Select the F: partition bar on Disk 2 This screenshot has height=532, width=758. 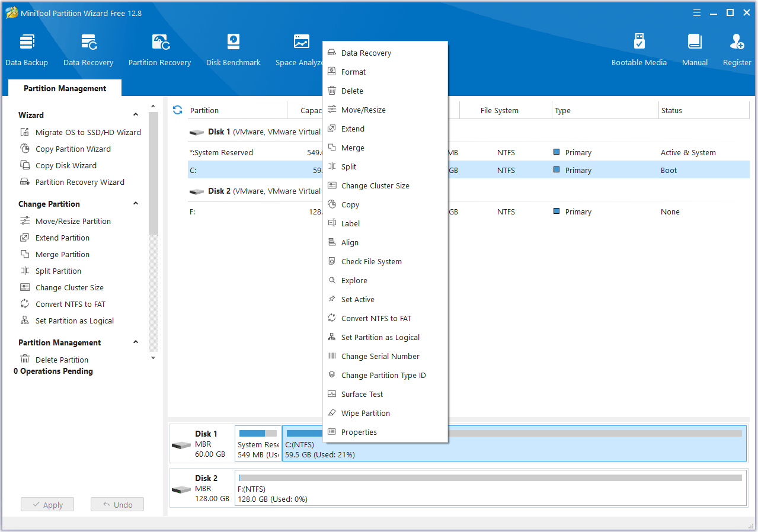click(490, 488)
